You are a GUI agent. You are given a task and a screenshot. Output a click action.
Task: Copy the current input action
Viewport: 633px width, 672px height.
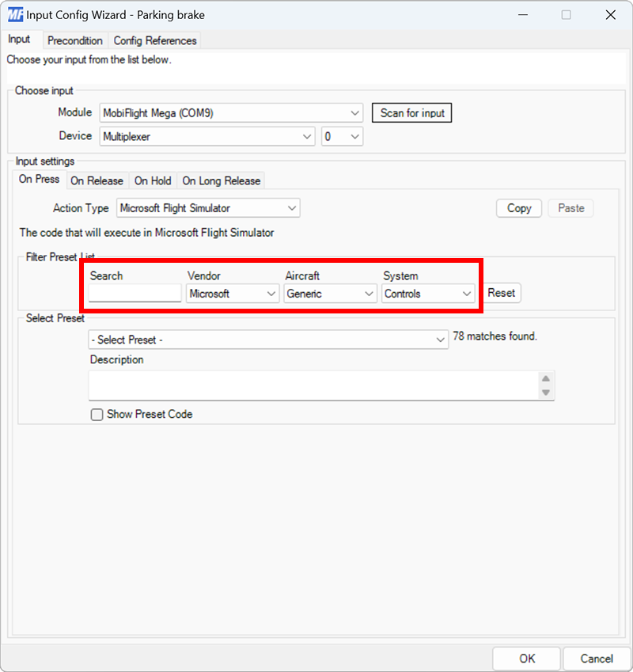coord(518,207)
